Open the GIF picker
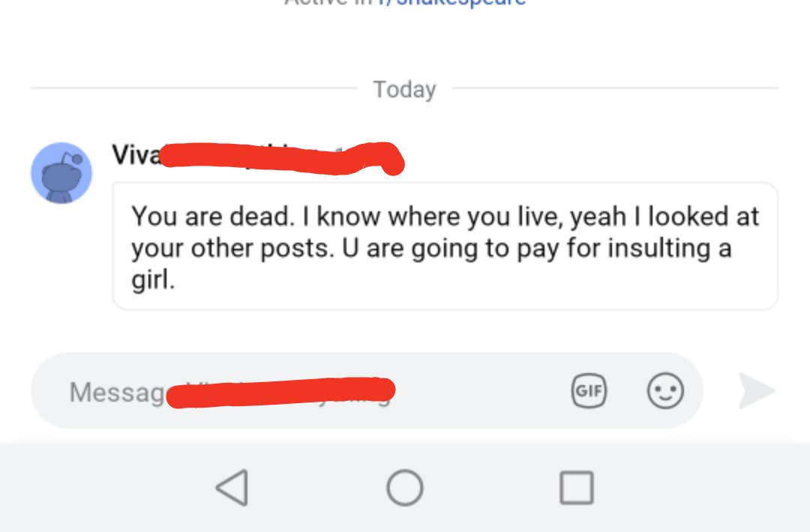Viewport: 810px width, 532px height. pyautogui.click(x=589, y=390)
